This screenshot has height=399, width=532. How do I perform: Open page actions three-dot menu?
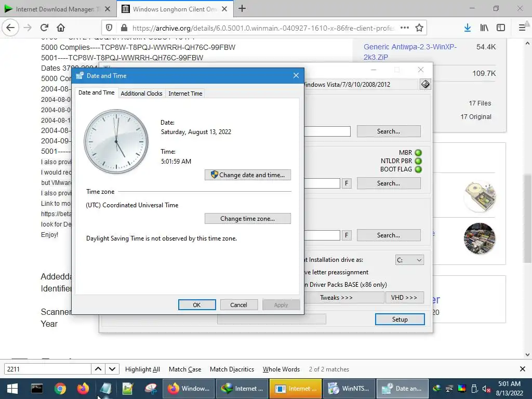tap(404, 28)
